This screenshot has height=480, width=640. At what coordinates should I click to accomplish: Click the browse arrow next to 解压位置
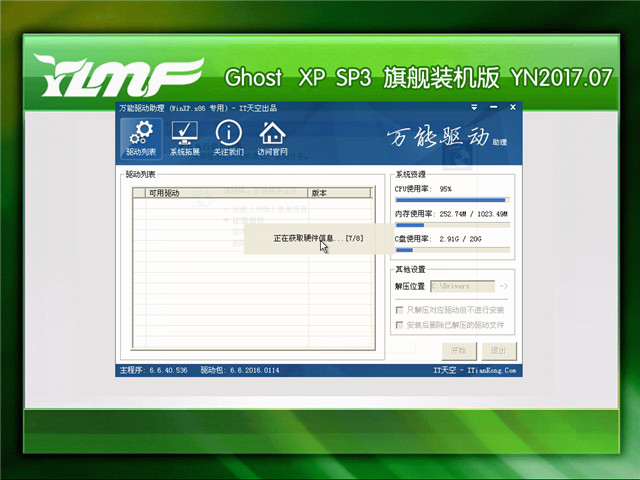click(x=504, y=287)
